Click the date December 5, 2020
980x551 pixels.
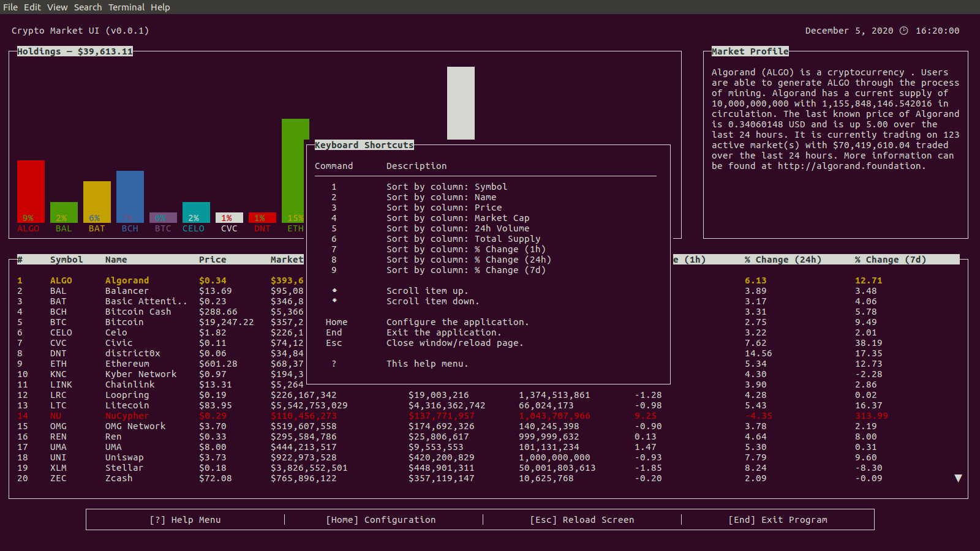(849, 31)
